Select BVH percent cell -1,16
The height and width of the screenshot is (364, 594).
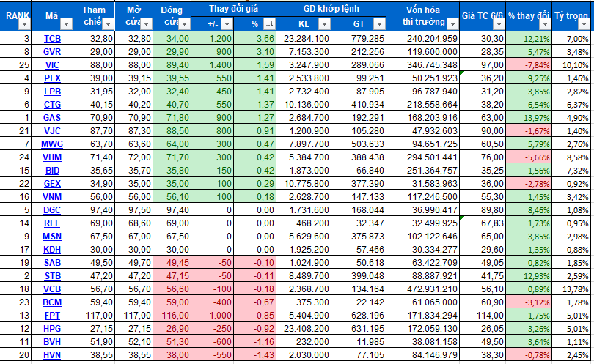click(255, 342)
